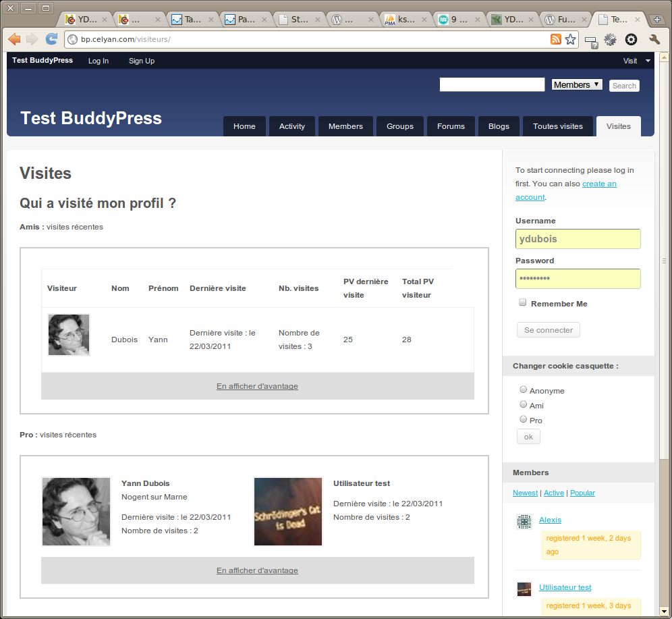
Task: Click the browser forward arrow
Action: point(32,39)
